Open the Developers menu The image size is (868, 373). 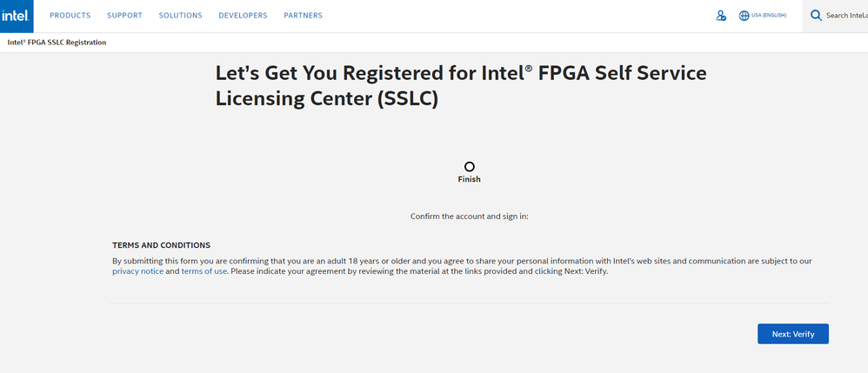click(243, 16)
